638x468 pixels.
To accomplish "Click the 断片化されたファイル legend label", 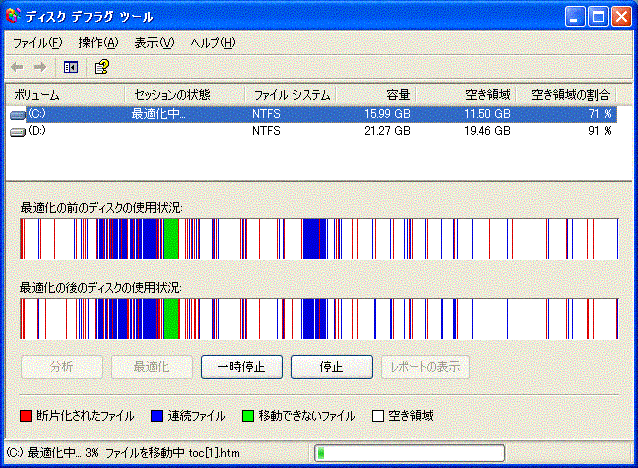I will pos(85,416).
